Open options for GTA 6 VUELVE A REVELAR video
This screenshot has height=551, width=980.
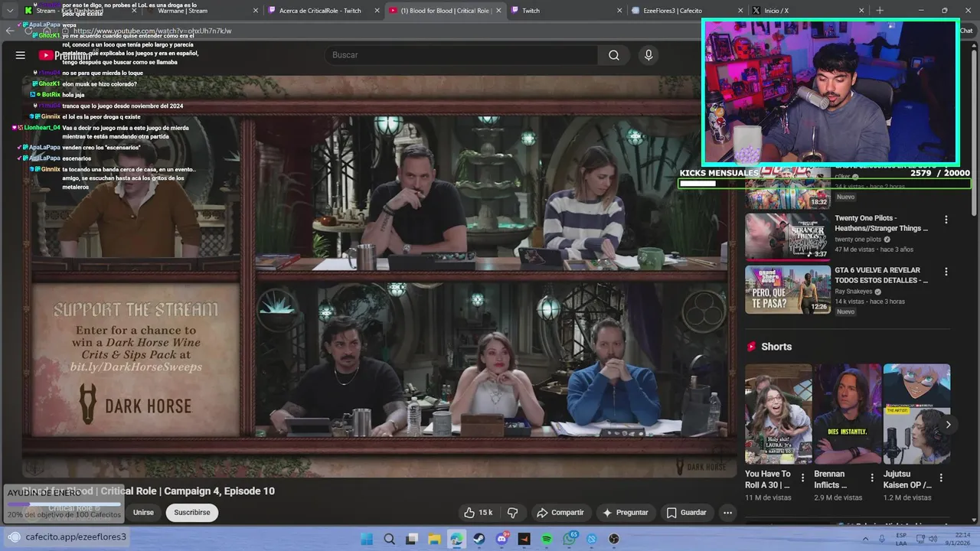click(946, 272)
